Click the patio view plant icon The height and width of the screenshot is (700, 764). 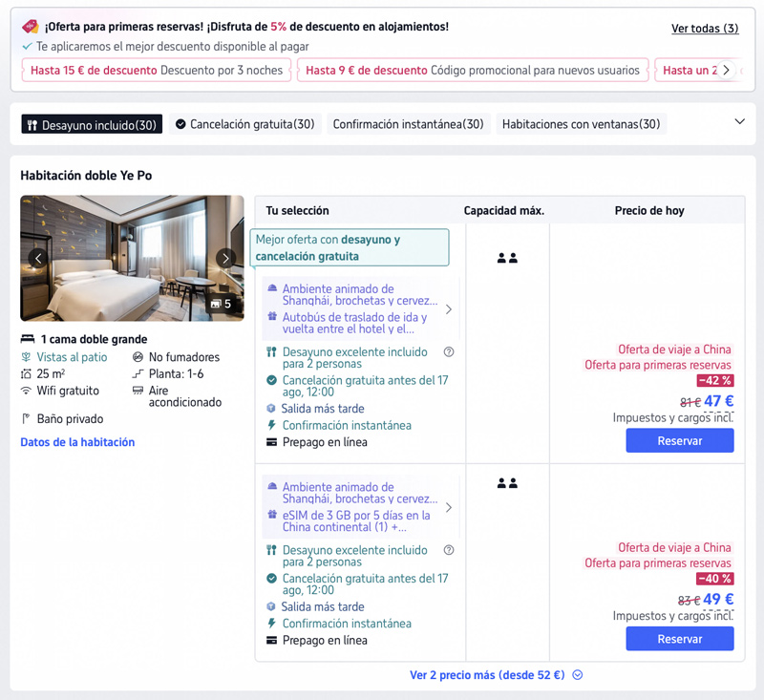(26, 357)
